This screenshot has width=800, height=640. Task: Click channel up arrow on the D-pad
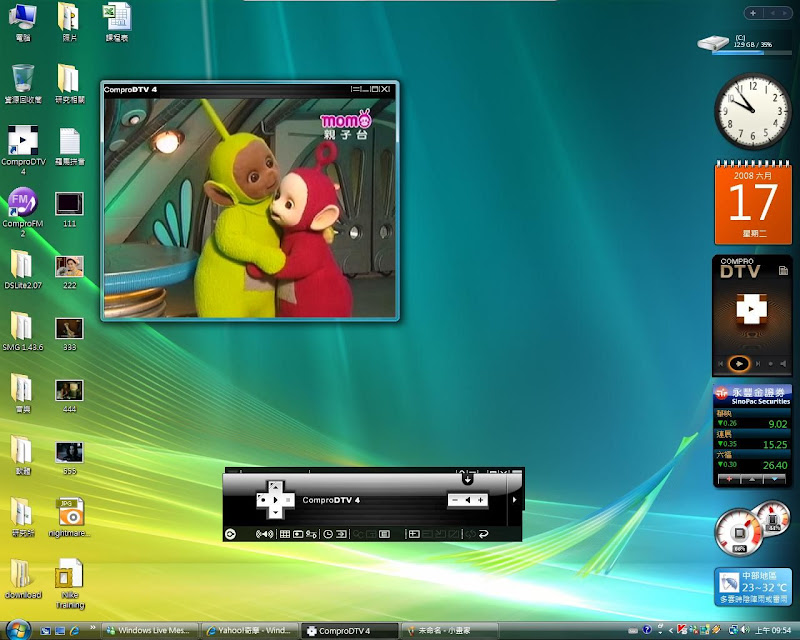point(276,487)
